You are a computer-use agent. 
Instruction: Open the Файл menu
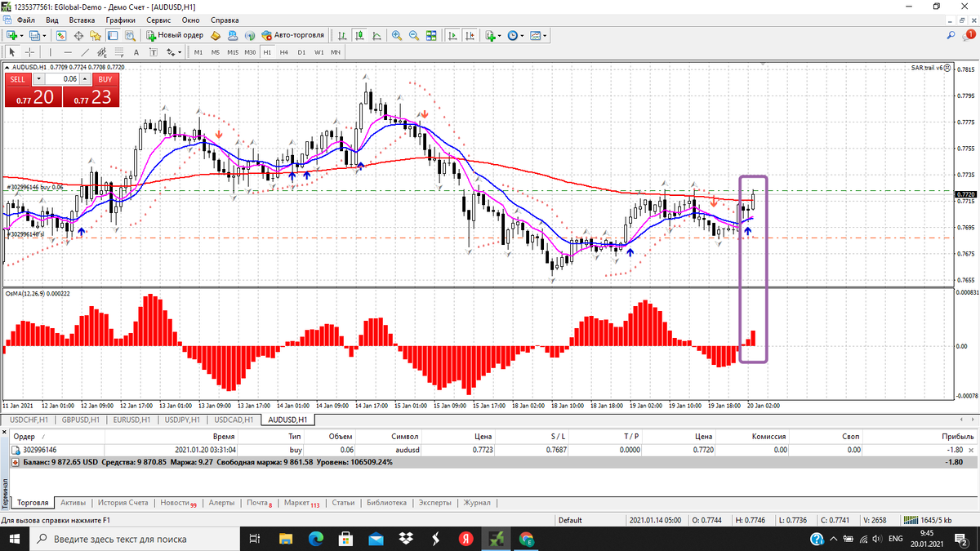click(25, 19)
